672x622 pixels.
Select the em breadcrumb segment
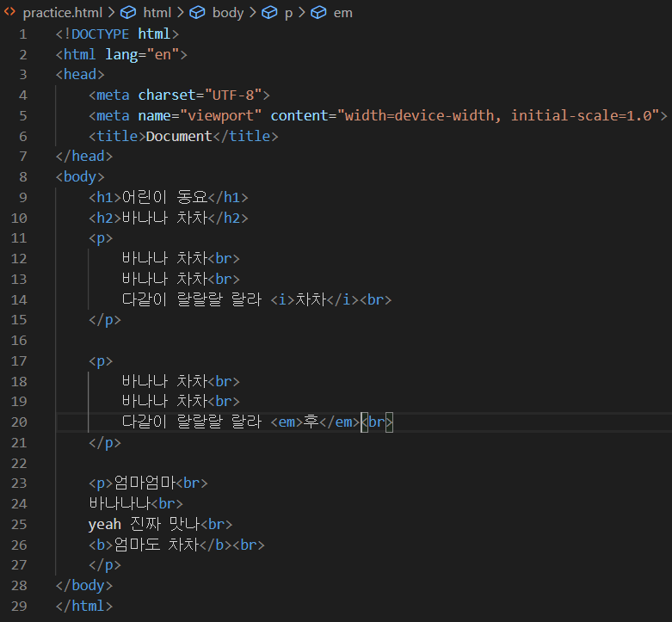(x=342, y=13)
